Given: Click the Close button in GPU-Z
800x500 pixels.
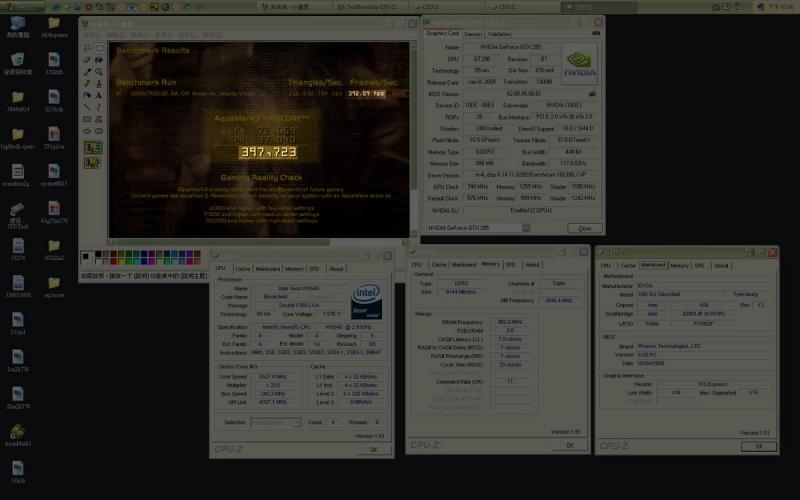Looking at the screenshot, I should tap(585, 228).
